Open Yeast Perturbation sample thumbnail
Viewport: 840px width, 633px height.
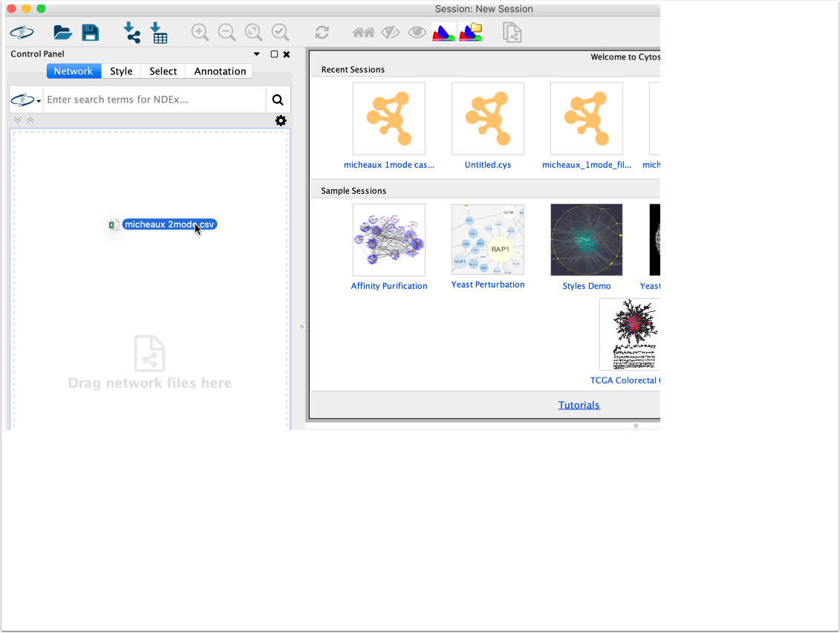[x=487, y=239]
